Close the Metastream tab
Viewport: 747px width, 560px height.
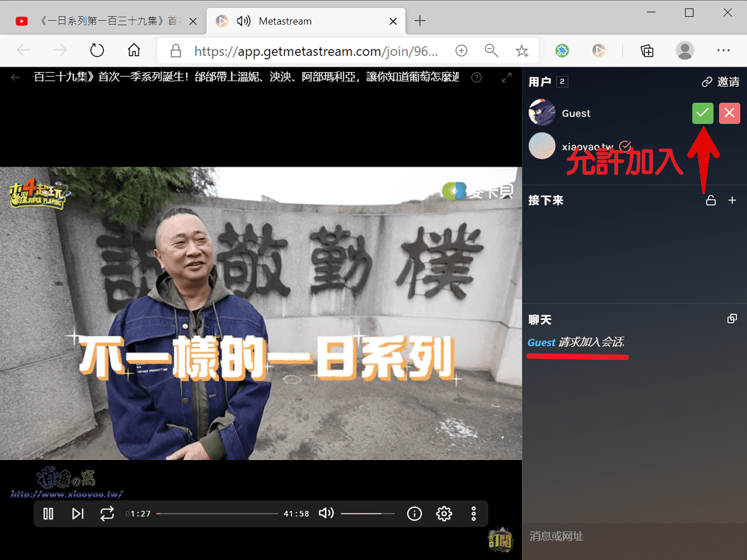tap(393, 21)
